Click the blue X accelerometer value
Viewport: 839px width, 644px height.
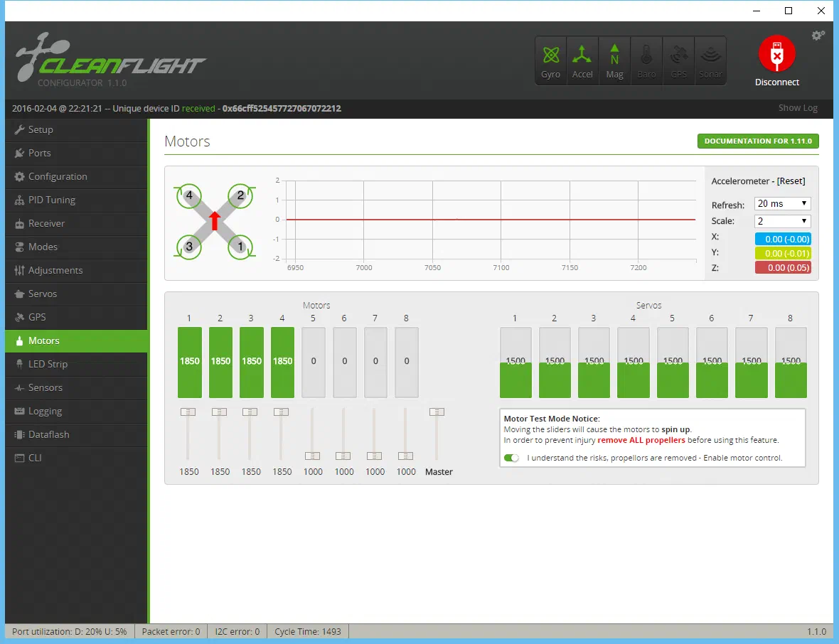[x=783, y=239]
